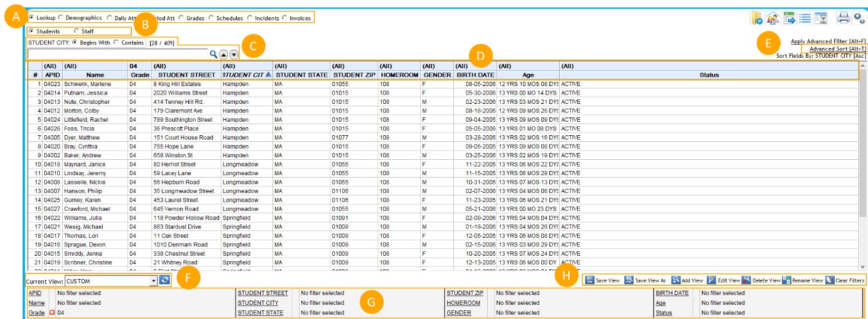Sort by BIRTH DATE column header
The width and height of the screenshot is (868, 319).
475,74
